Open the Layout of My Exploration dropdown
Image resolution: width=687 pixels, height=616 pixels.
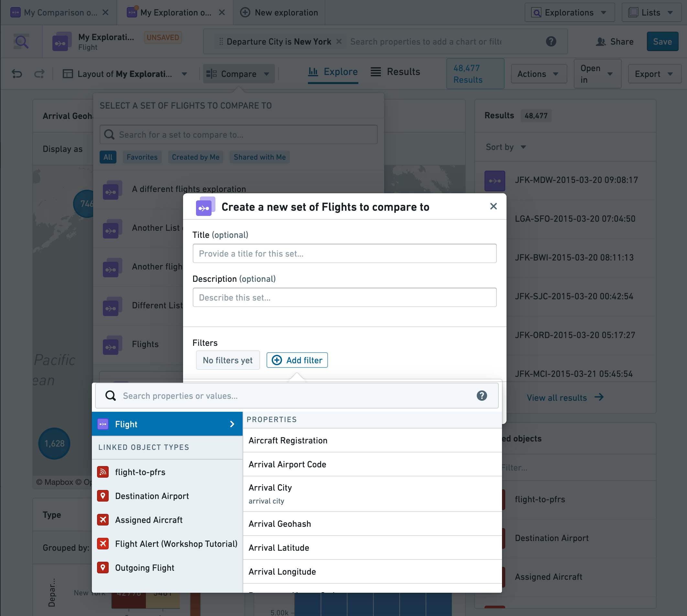click(125, 74)
